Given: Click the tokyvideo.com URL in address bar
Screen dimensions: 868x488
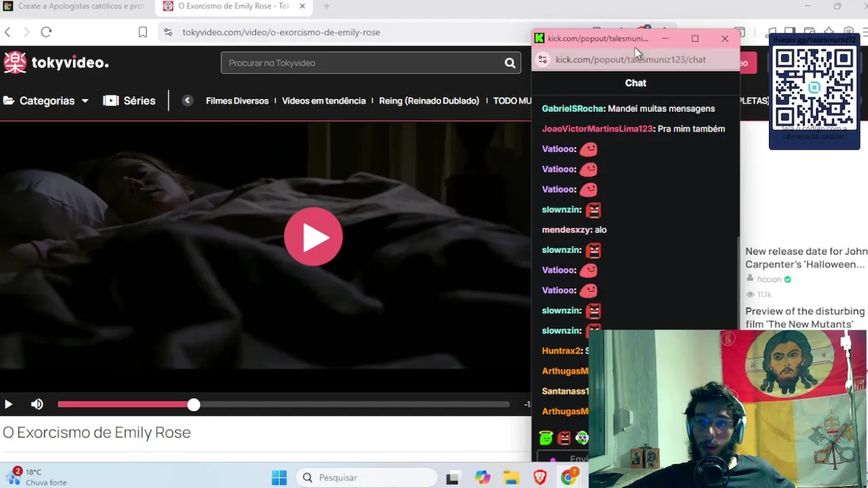Looking at the screenshot, I should pos(281,32).
